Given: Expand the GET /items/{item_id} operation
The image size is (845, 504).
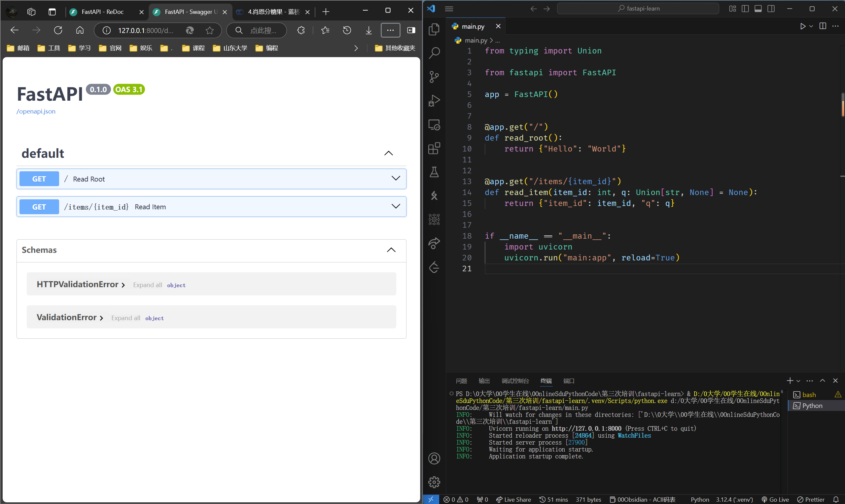Looking at the screenshot, I should [211, 207].
